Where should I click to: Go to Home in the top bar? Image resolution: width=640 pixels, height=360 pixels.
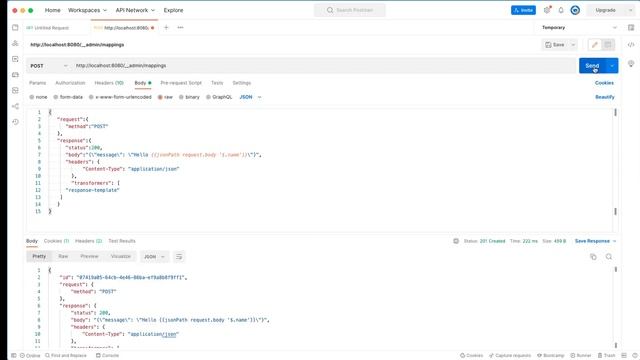click(53, 10)
